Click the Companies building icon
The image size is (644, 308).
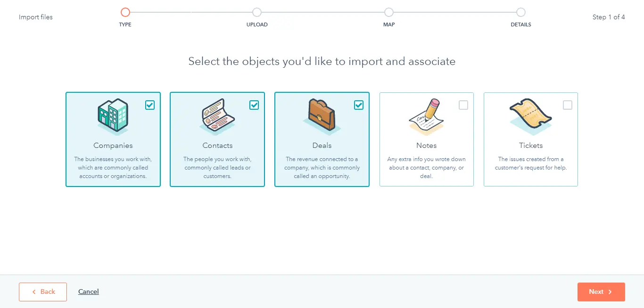[113, 116]
